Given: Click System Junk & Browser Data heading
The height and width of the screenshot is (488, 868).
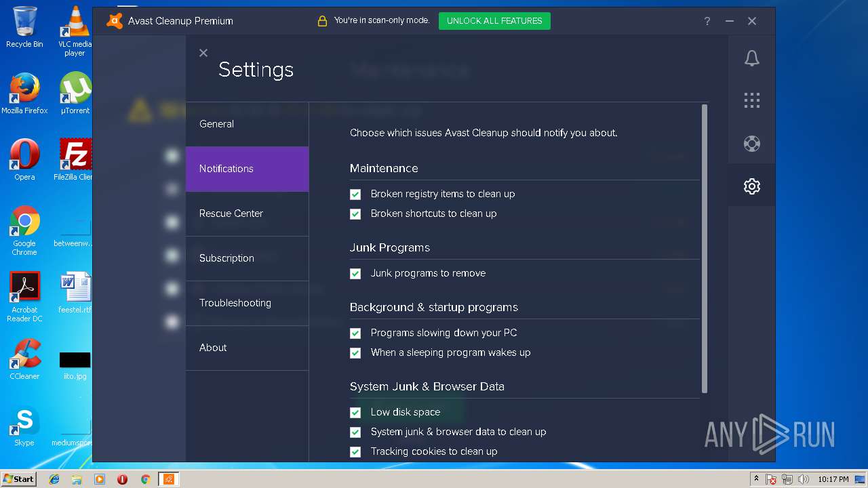Looking at the screenshot, I should 427,386.
